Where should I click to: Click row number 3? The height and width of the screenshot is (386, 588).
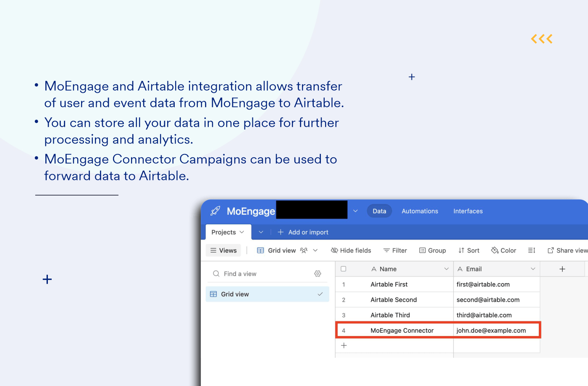click(344, 315)
